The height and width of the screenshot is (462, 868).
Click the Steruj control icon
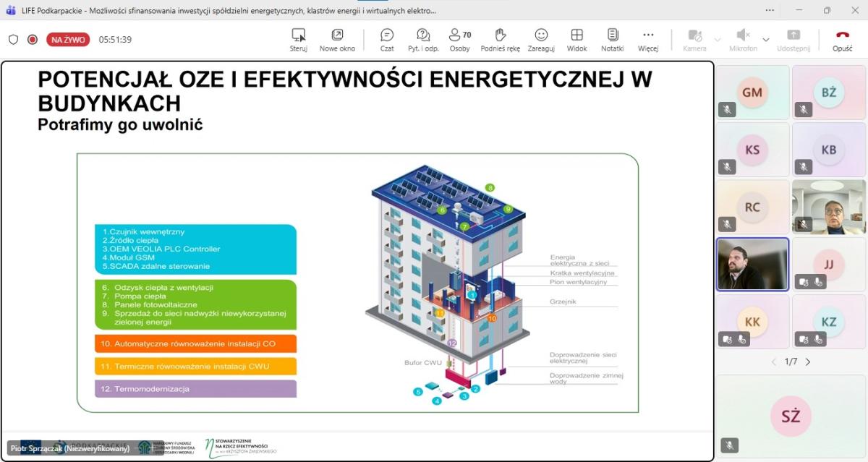click(298, 39)
